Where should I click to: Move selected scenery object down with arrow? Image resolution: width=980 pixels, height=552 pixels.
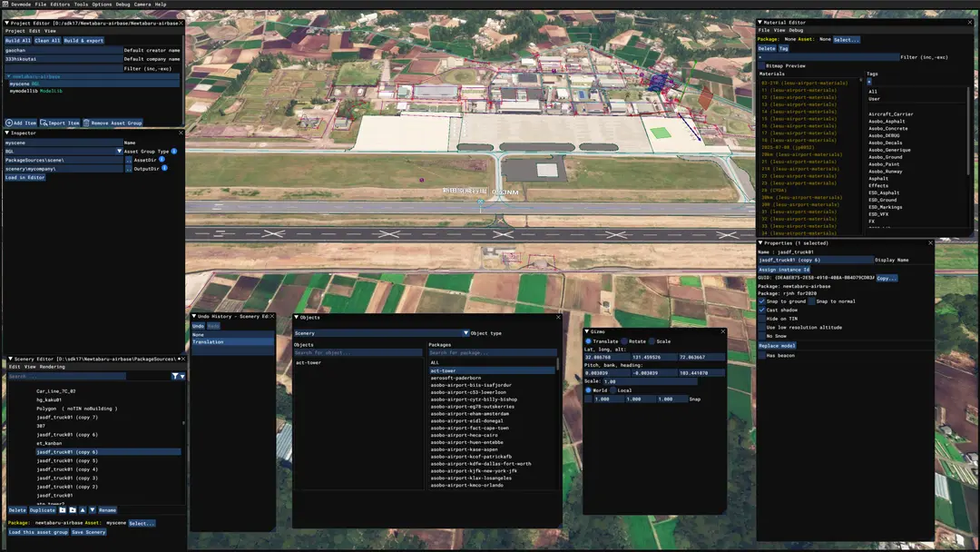coord(93,510)
